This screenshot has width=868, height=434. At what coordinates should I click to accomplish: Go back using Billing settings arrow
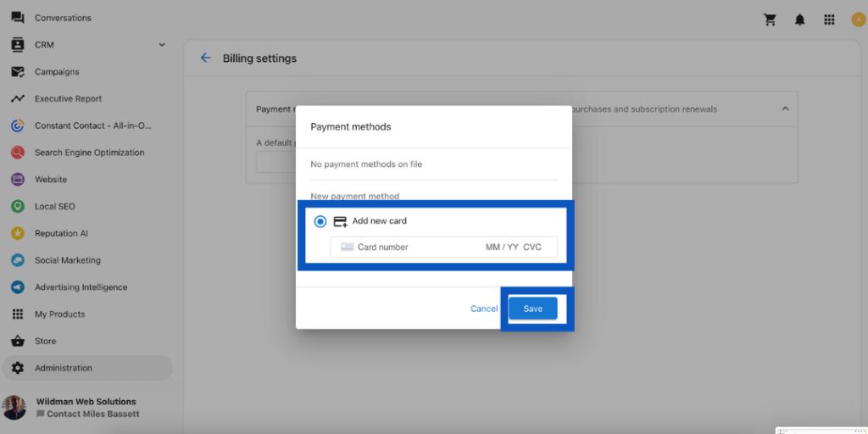click(x=205, y=58)
